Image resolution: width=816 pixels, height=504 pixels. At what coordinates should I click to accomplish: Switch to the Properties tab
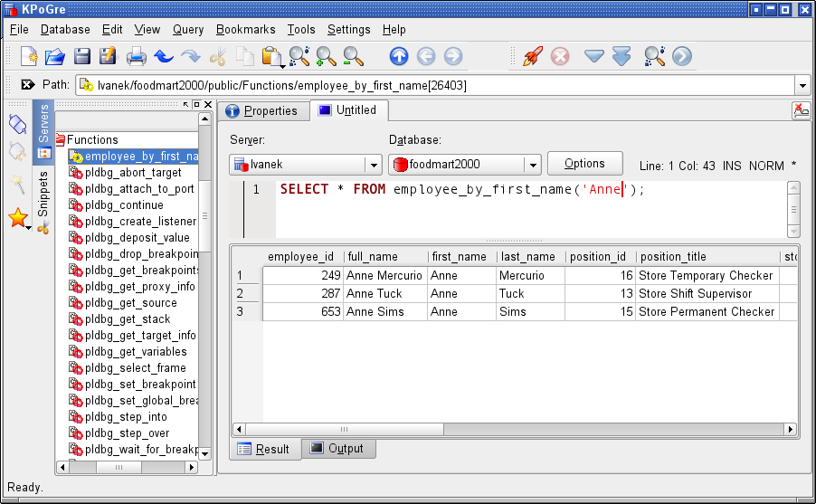(x=261, y=110)
